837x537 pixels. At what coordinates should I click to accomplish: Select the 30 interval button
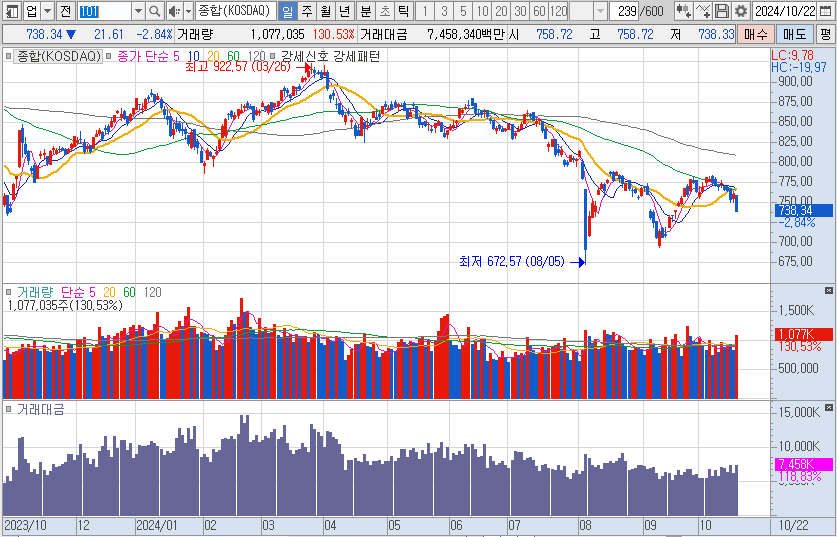[520, 11]
